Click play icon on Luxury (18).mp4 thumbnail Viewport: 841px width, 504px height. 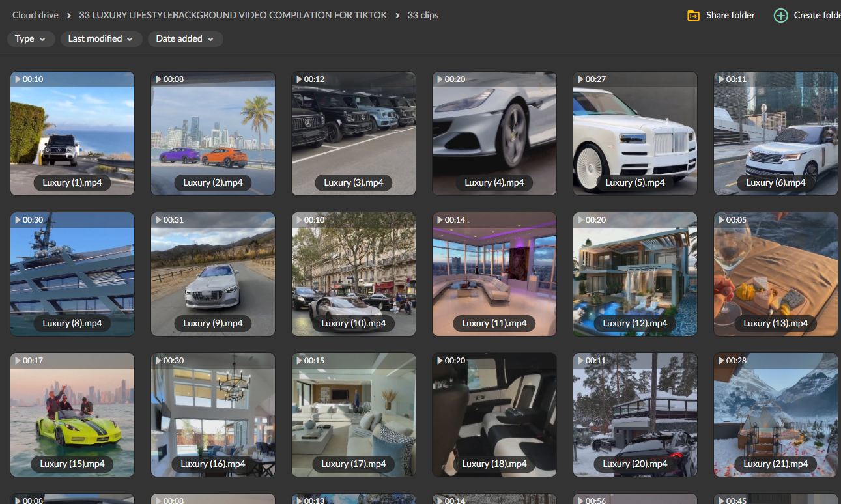pos(439,361)
